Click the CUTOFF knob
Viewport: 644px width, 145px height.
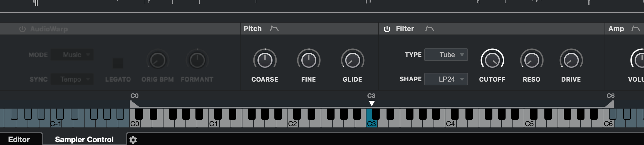(492, 60)
